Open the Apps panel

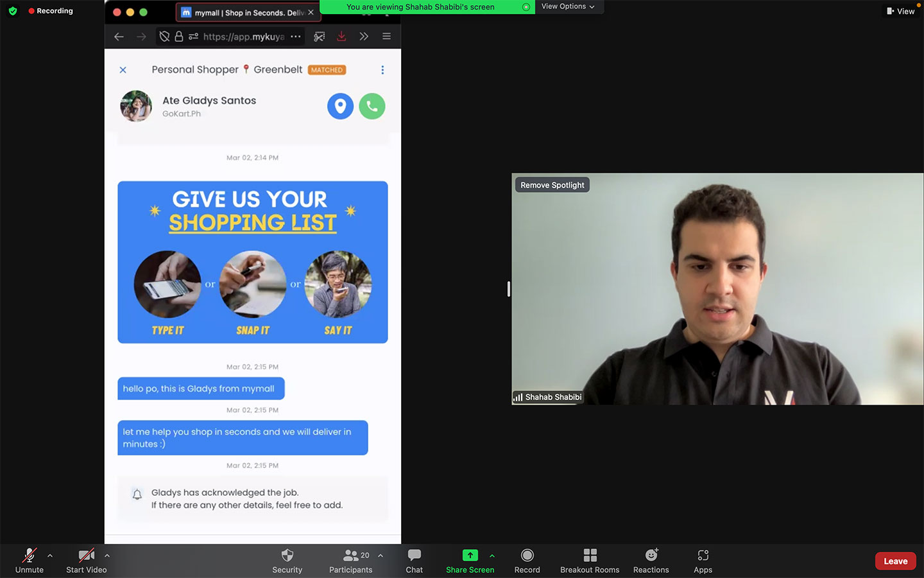[703, 561]
